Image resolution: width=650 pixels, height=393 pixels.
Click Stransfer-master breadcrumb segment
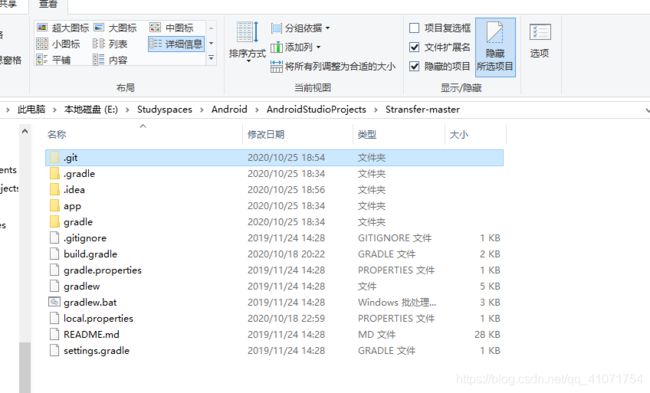[422, 109]
